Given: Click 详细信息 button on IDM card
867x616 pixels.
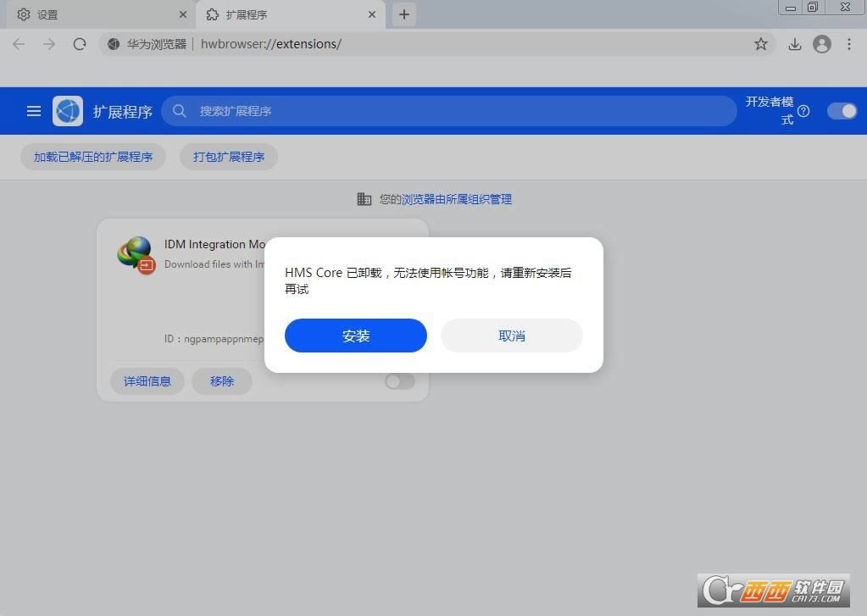Looking at the screenshot, I should 147,381.
